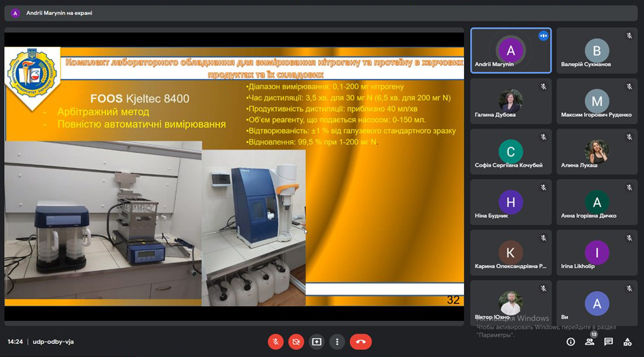The width and height of the screenshot is (644, 357).
Task: Select your own tile labeled Ви
Action: (596, 303)
